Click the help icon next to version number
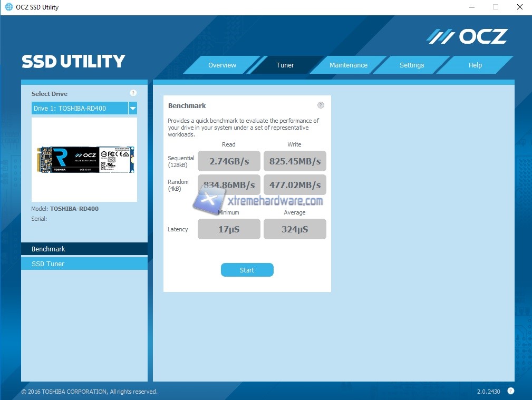This screenshot has width=532, height=400. (510, 391)
